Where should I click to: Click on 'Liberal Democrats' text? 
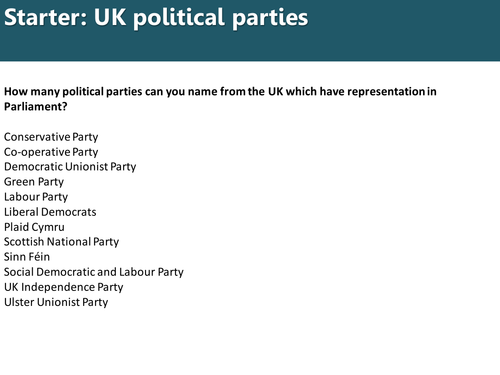pyautogui.click(x=50, y=212)
